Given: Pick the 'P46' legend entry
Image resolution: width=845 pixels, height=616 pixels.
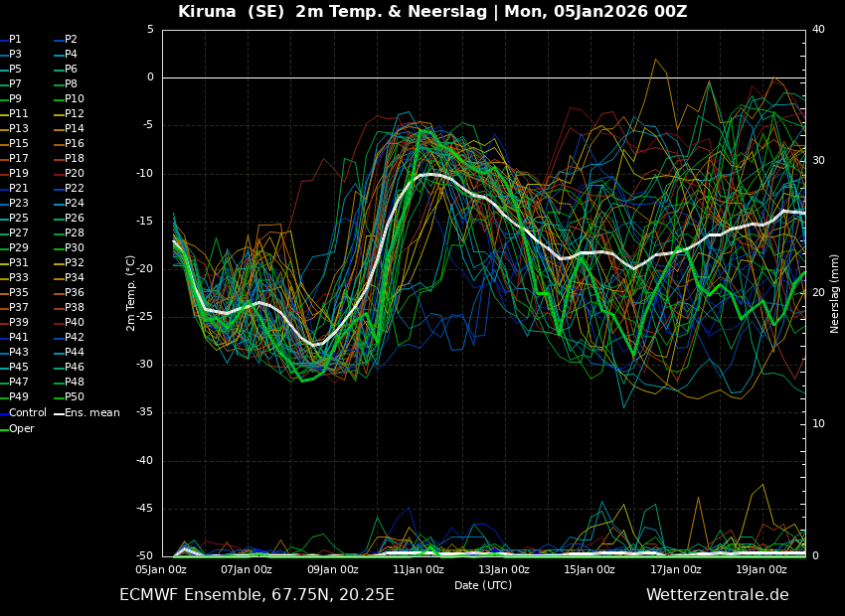Looking at the screenshot, I should click(69, 368).
